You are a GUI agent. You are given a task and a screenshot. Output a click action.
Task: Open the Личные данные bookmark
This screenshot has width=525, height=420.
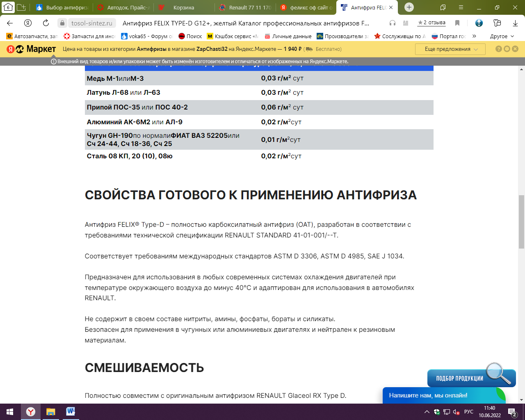(x=288, y=36)
